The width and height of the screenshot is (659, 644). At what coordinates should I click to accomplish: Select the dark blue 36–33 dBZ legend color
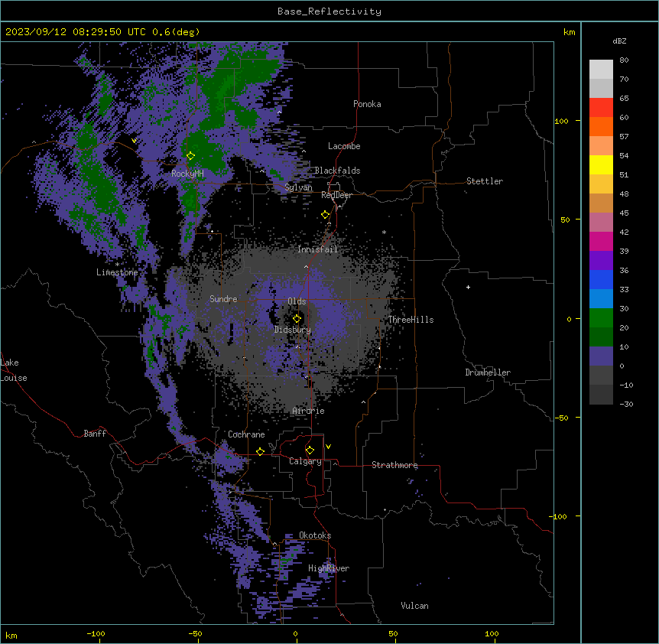pyautogui.click(x=601, y=279)
